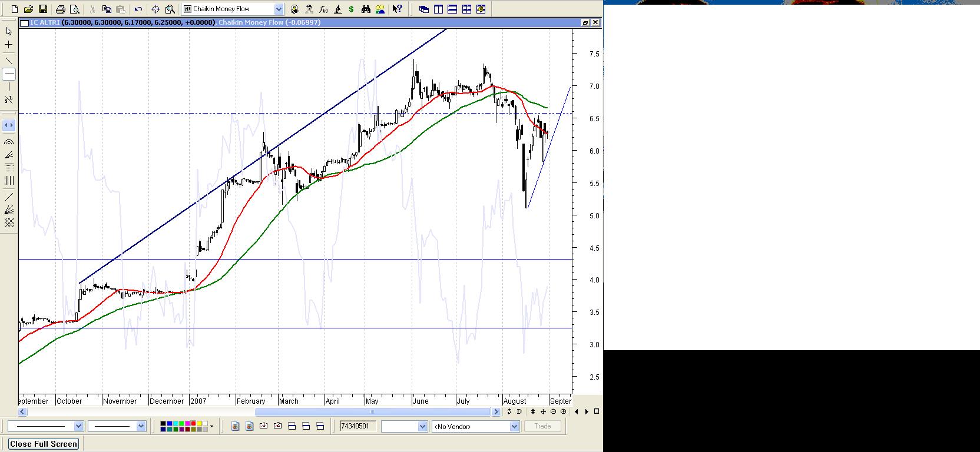Open the System Tester microscope icon
980x452 pixels.
[x=337, y=9]
